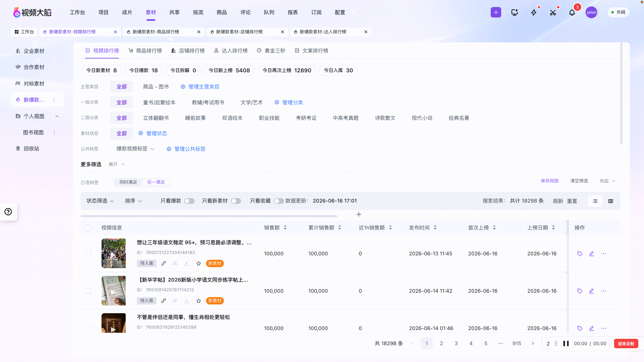Click edit pencil icon for 新华字帖 row
644x362 pixels.
(592, 291)
